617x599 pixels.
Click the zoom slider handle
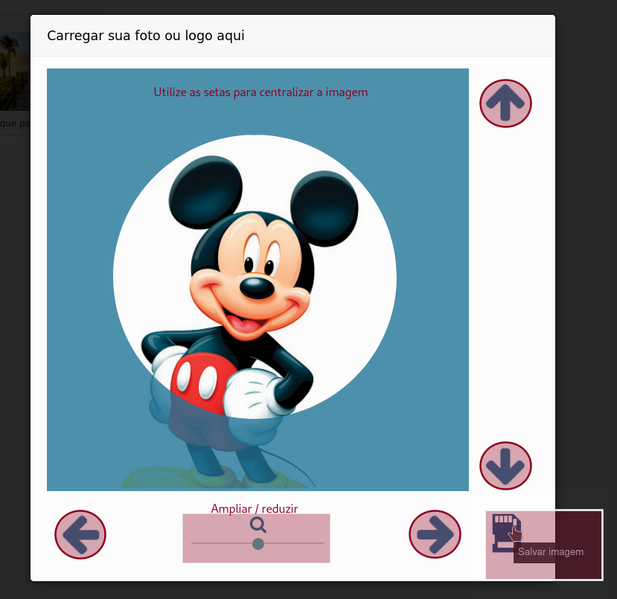pos(258,544)
